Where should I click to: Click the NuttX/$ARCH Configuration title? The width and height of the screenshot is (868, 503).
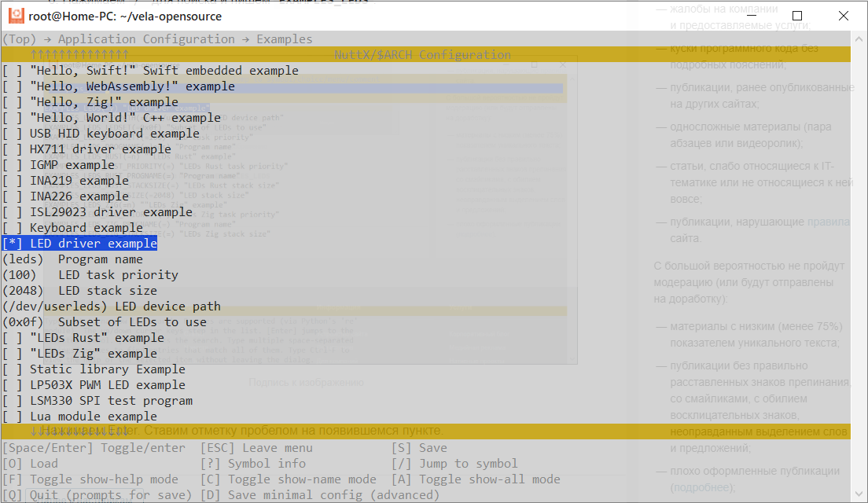tap(422, 55)
